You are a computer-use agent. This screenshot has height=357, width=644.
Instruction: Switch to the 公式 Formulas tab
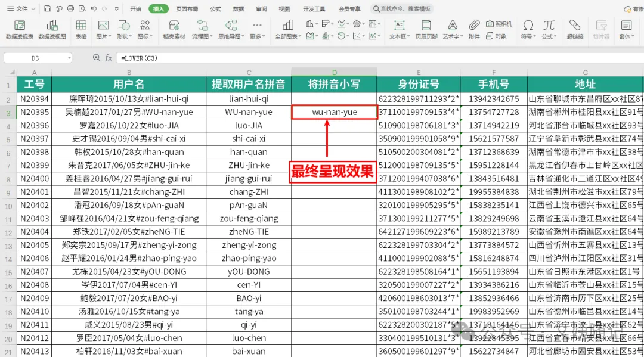[x=215, y=8]
